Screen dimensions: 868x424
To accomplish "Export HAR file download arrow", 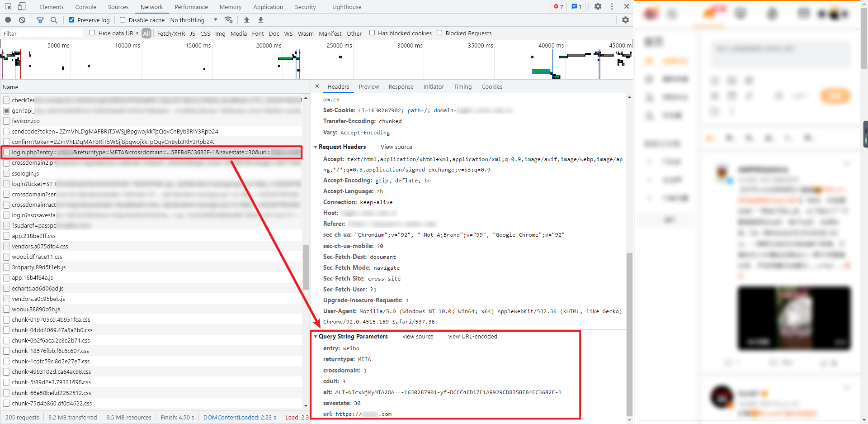I will click(x=260, y=20).
